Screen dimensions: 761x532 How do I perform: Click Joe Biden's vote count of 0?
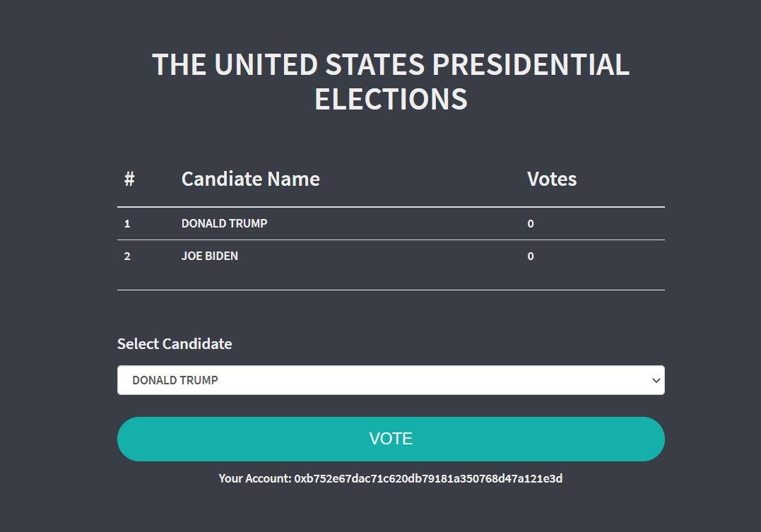pyautogui.click(x=531, y=256)
